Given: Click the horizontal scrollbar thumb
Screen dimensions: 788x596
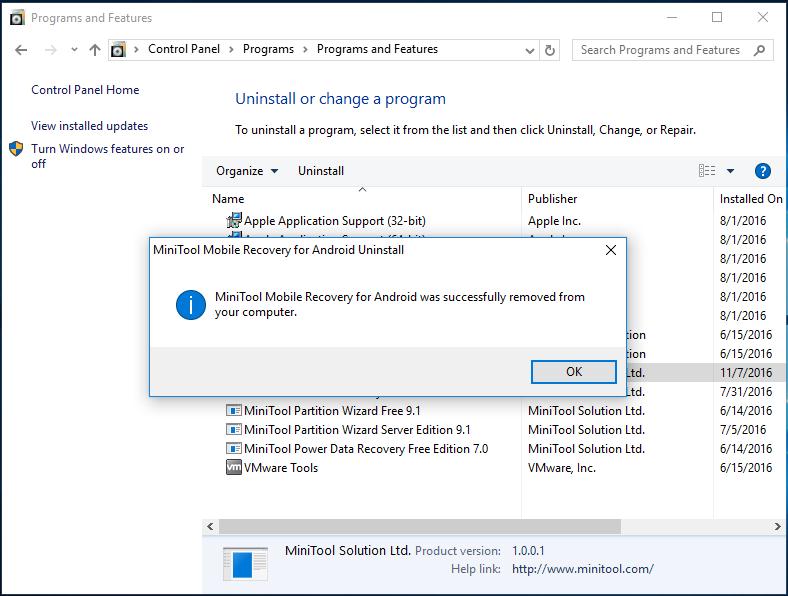Looking at the screenshot, I should pos(420,527).
